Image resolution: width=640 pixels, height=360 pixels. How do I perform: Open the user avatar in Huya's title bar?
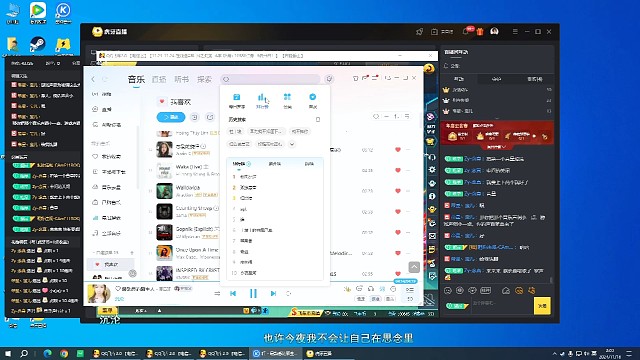pyautogui.click(x=494, y=31)
